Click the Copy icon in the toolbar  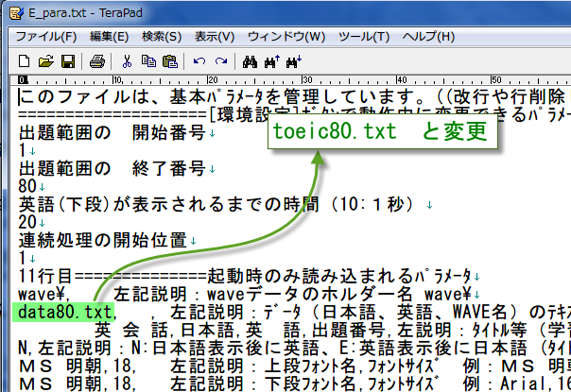(x=147, y=62)
